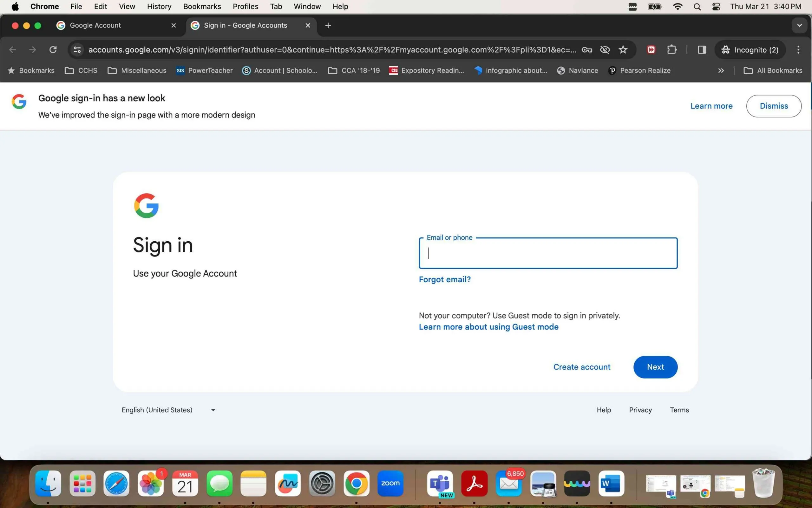Viewport: 812px width, 508px height.
Task: Open the PowerTeacher bookmark
Action: pyautogui.click(x=204, y=70)
